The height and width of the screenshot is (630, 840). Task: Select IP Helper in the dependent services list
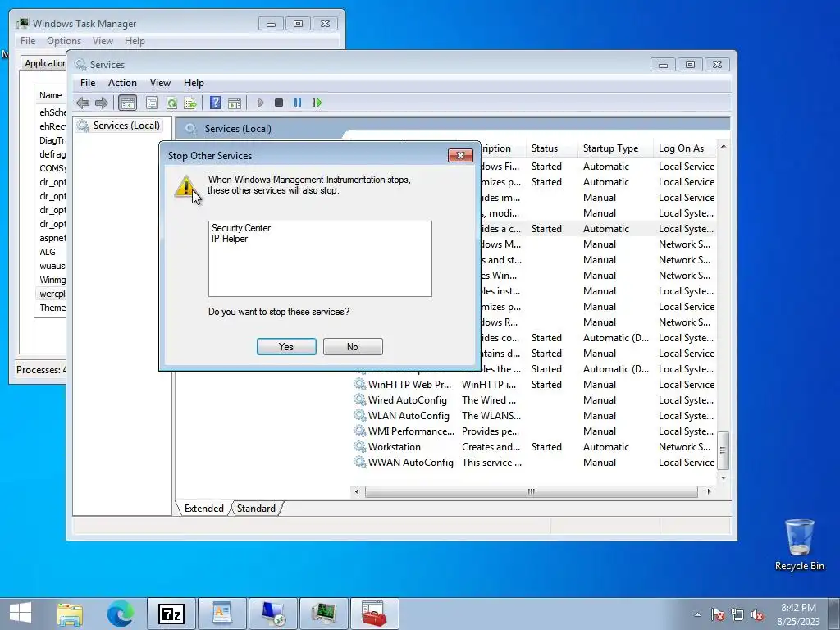(x=230, y=239)
